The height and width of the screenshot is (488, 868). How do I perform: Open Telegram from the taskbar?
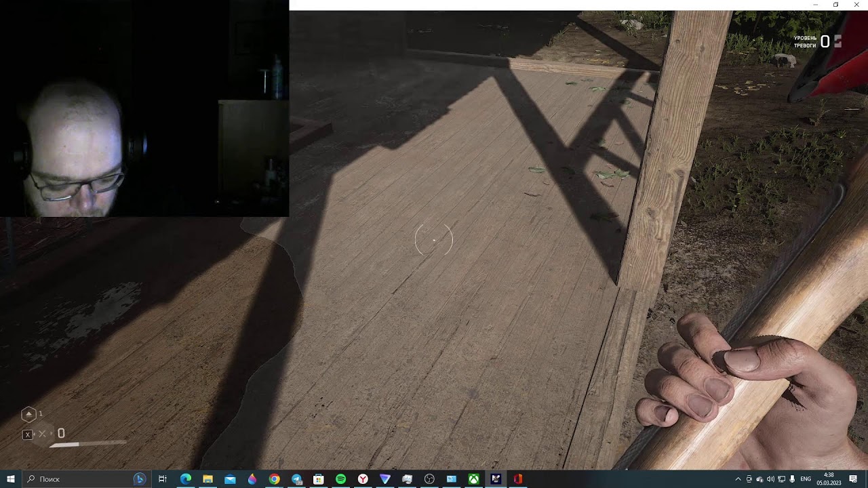(x=296, y=479)
